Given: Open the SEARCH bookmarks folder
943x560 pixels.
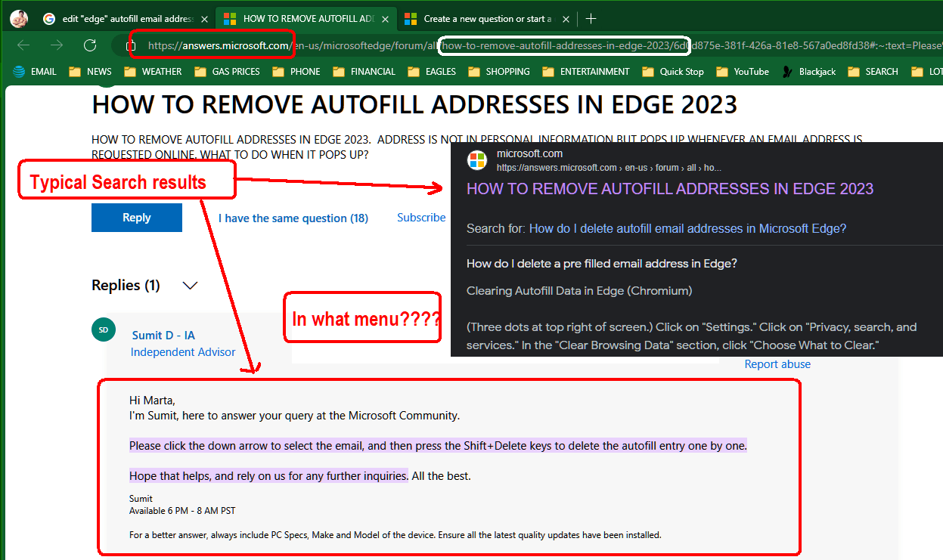Looking at the screenshot, I should [873, 72].
